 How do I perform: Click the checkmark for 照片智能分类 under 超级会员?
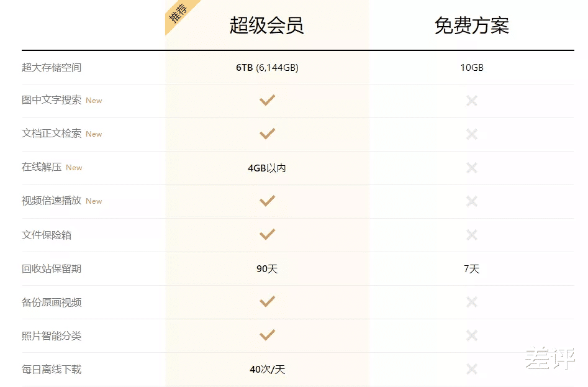pos(267,335)
